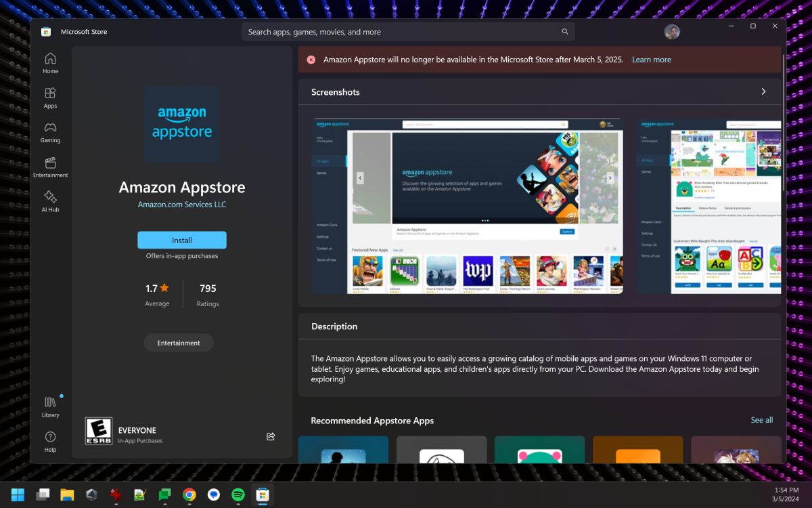
Task: Open the Apps section in the sidebar
Action: click(x=50, y=98)
